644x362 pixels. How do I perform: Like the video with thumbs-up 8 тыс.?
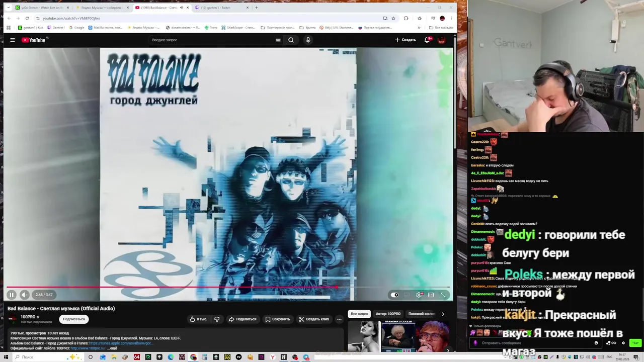(x=198, y=319)
